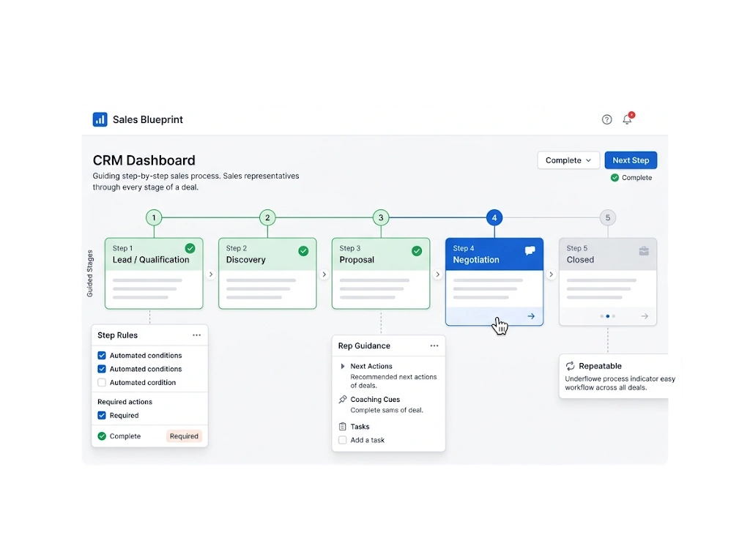Screen dimensions: 750x560
Task: Click the green checkmark on Proposal card
Action: [417, 251]
